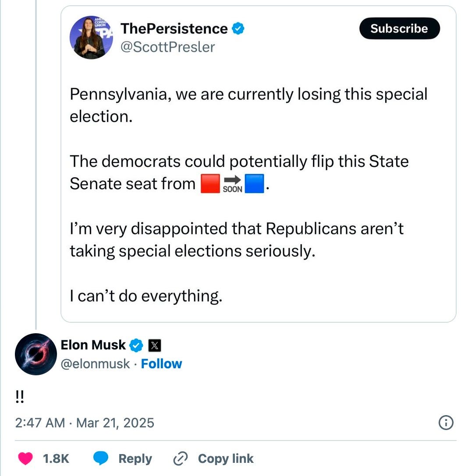
Task: Toggle the like heart on Elon's reply
Action: pos(25,457)
